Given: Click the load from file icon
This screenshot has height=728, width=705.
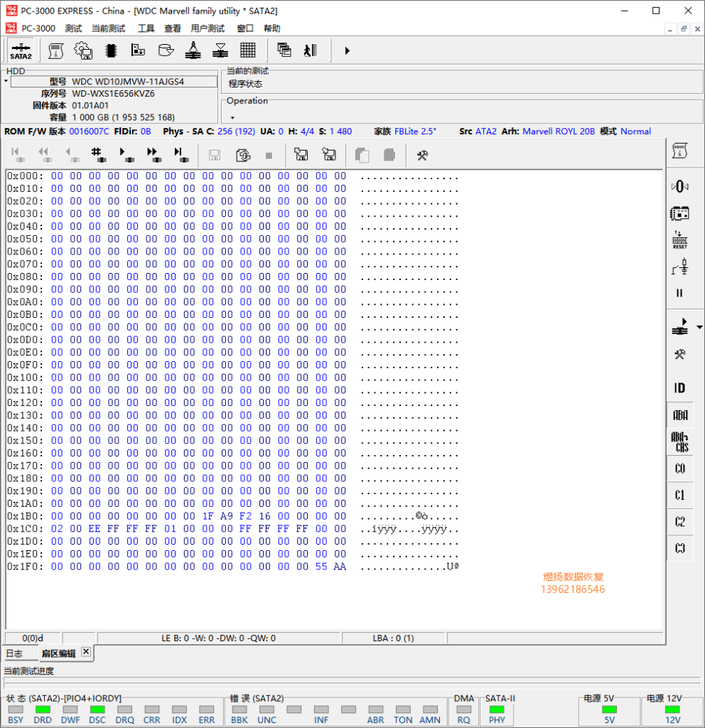Looking at the screenshot, I should 301,154.
